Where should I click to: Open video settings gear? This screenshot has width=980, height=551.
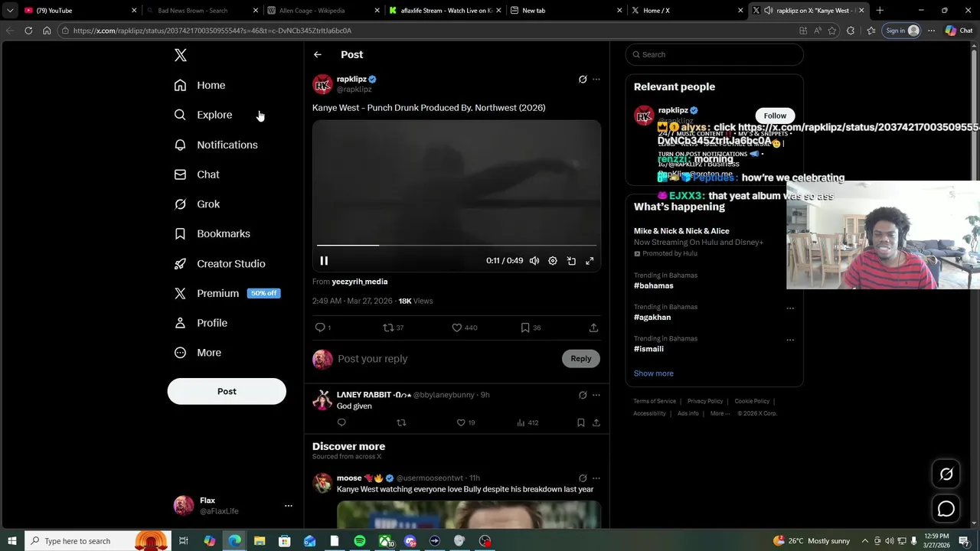pos(553,261)
